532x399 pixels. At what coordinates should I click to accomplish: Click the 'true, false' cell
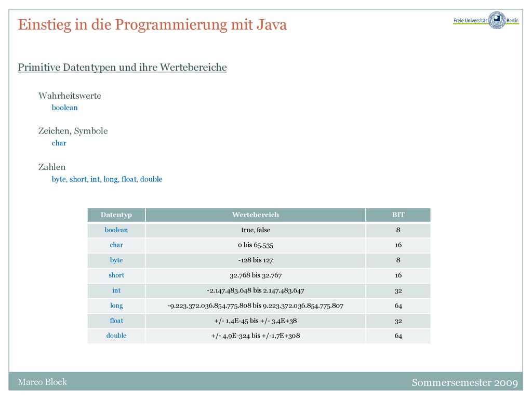pyautogui.click(x=256, y=230)
